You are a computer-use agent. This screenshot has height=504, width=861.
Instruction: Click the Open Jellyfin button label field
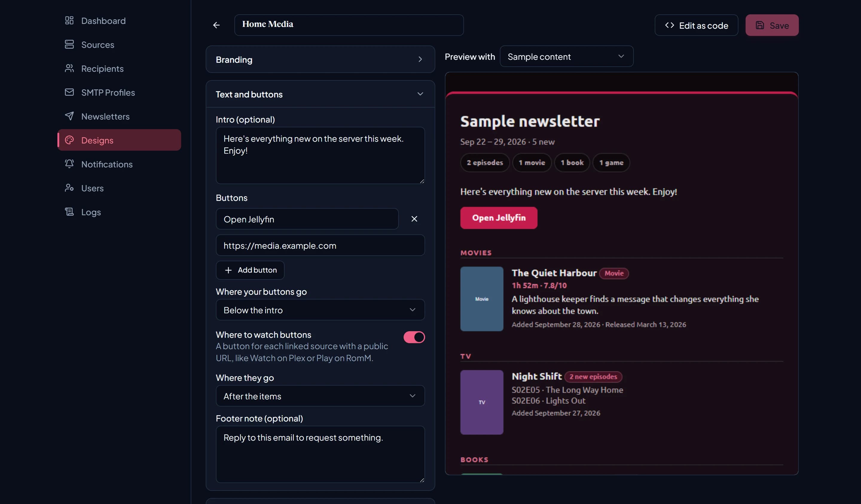[307, 219]
